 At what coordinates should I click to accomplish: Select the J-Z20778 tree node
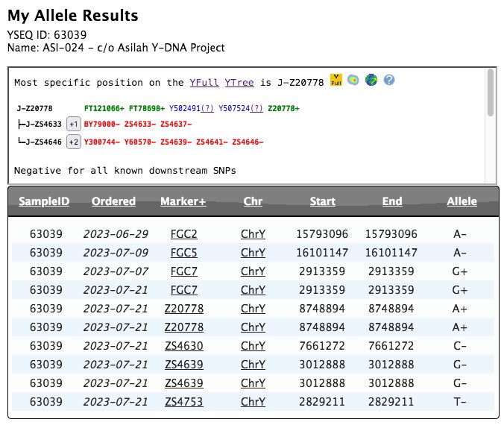click(x=35, y=108)
